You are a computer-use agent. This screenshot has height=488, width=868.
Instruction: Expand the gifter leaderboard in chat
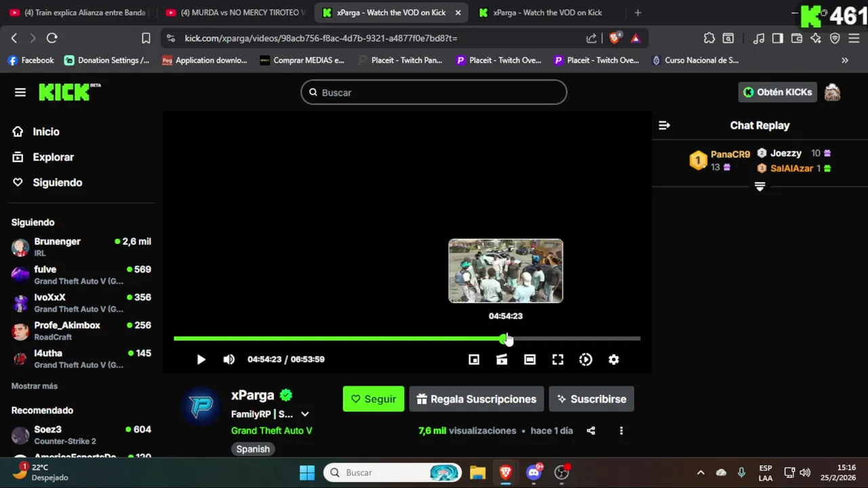(x=759, y=186)
